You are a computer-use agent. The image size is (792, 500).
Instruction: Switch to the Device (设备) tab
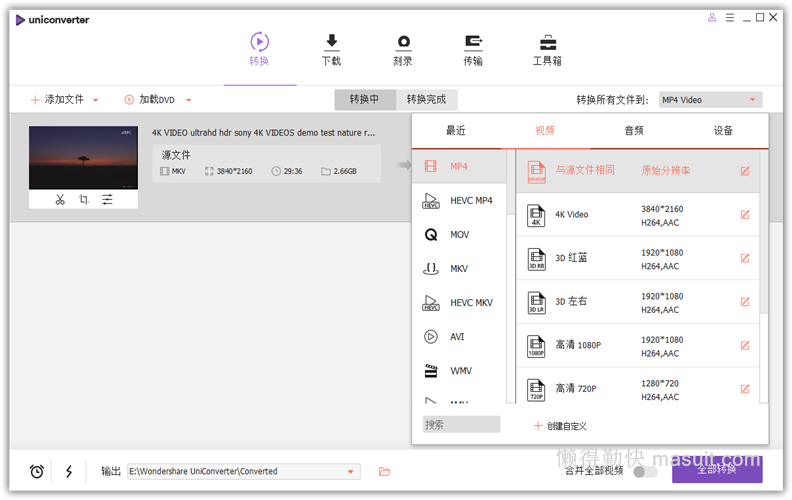[x=723, y=130]
